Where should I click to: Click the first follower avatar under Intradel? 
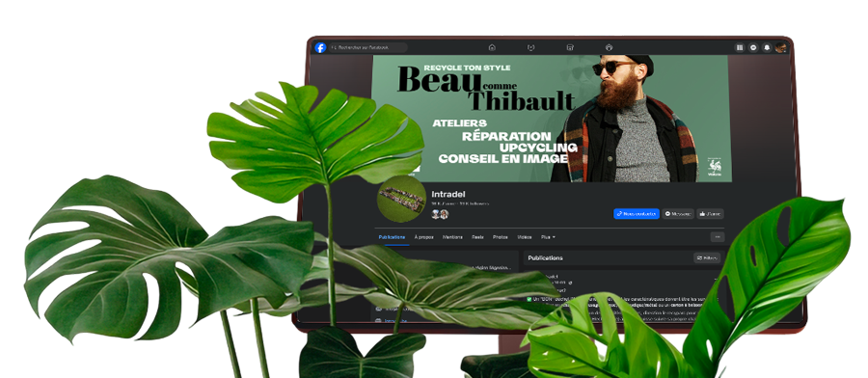(x=436, y=214)
